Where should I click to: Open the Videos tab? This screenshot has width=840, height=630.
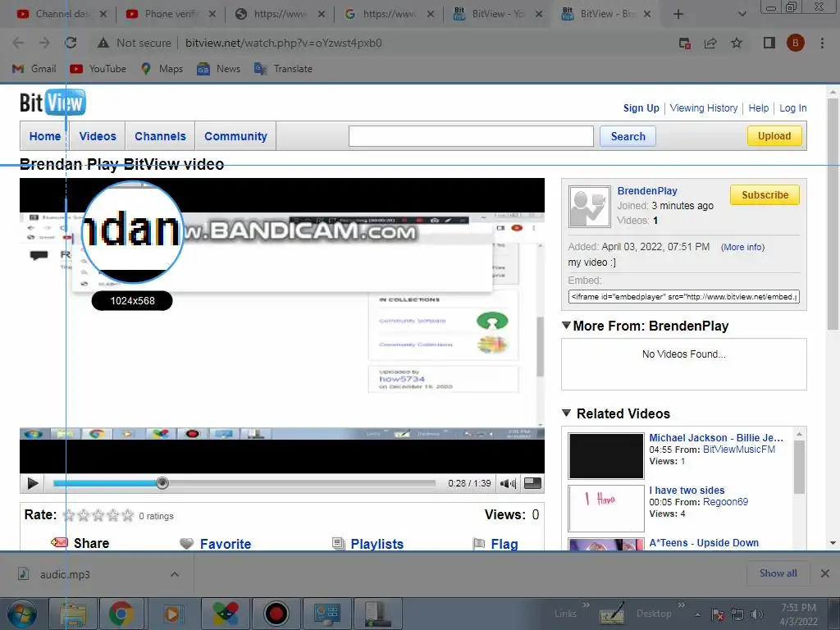(x=98, y=136)
